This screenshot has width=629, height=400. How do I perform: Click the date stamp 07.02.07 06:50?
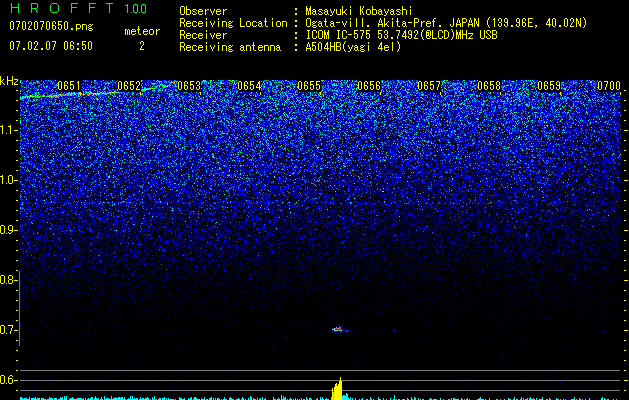51,46
